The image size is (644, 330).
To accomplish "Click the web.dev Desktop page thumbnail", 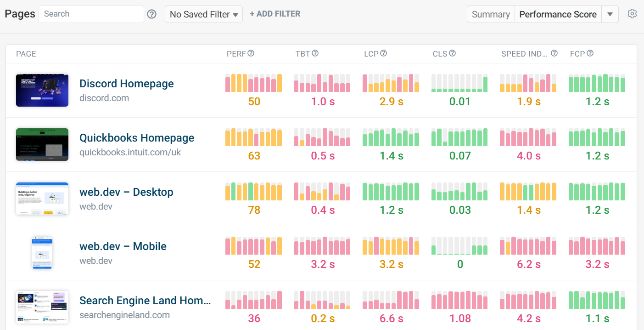I will (x=42, y=199).
